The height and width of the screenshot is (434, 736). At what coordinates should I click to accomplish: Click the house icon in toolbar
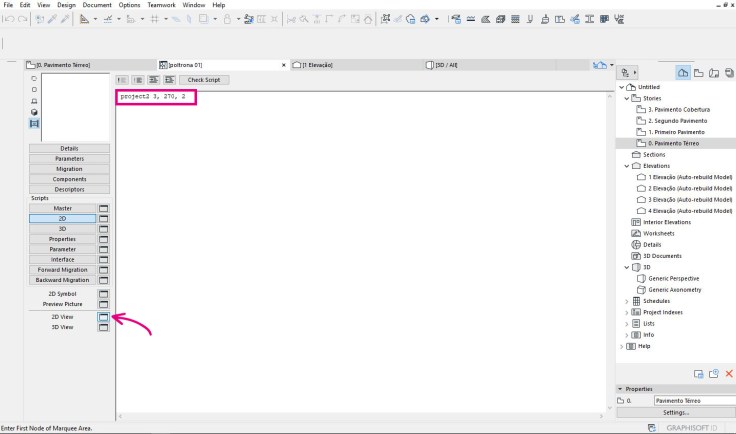coord(368,19)
